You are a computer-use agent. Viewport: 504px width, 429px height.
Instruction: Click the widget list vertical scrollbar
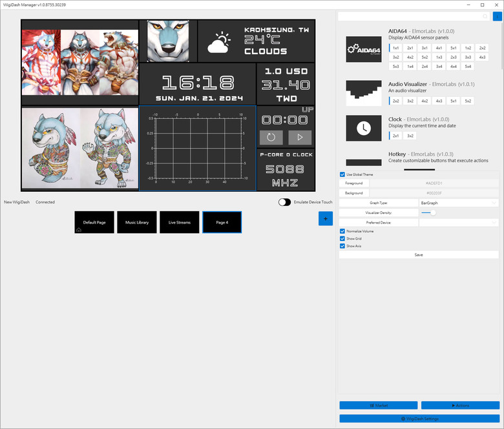(x=502, y=46)
